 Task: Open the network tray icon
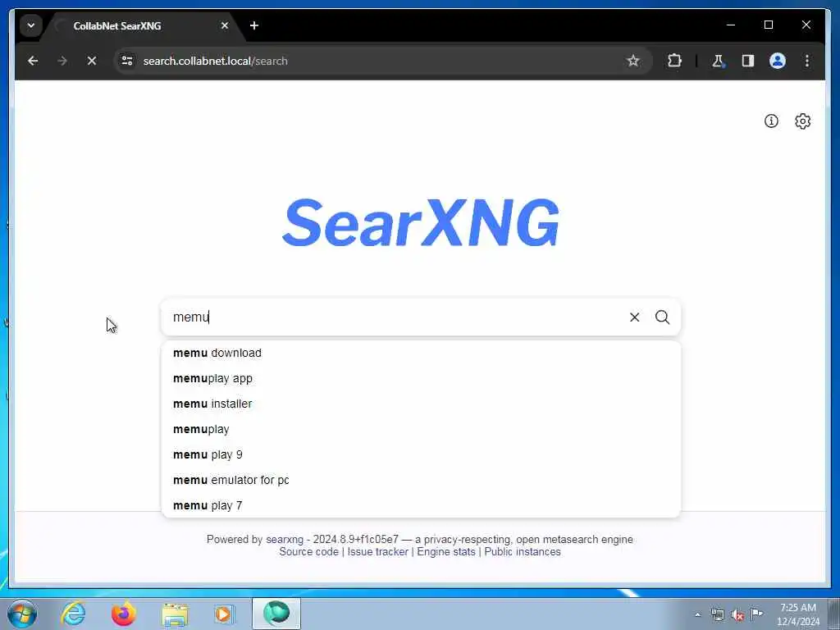point(717,615)
